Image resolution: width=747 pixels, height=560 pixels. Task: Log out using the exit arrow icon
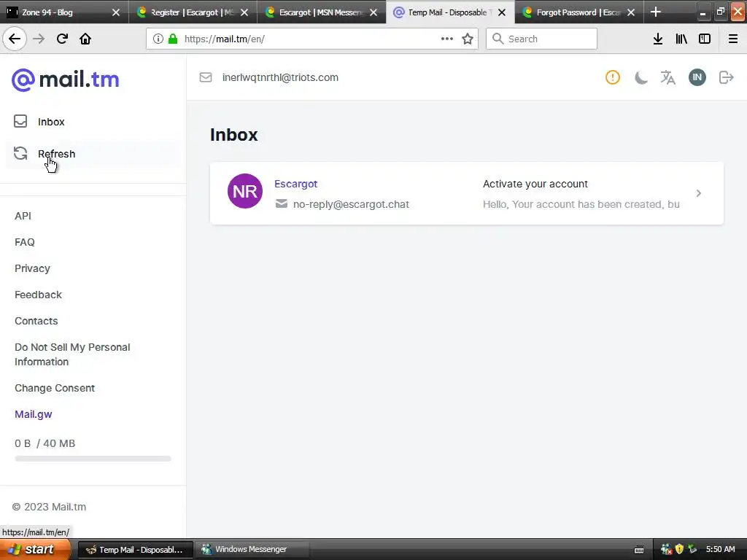(x=726, y=77)
